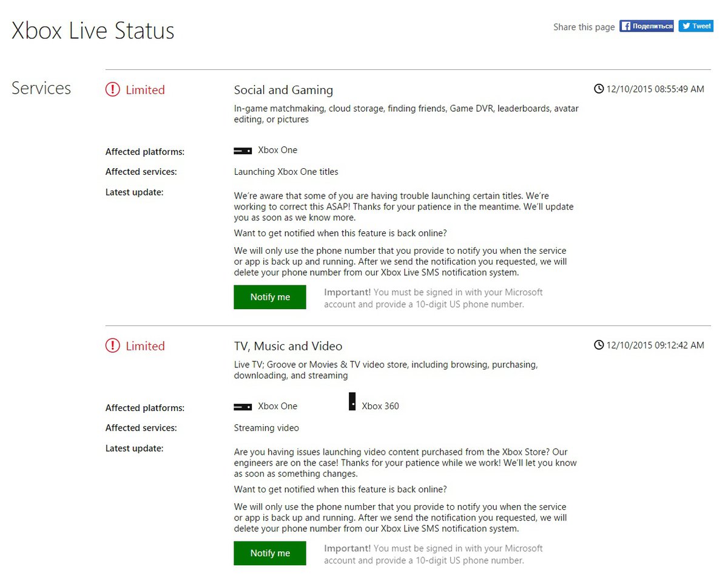728x578 pixels.
Task: Click the Xbox One console icon under Social and Gaming
Action: (243, 151)
